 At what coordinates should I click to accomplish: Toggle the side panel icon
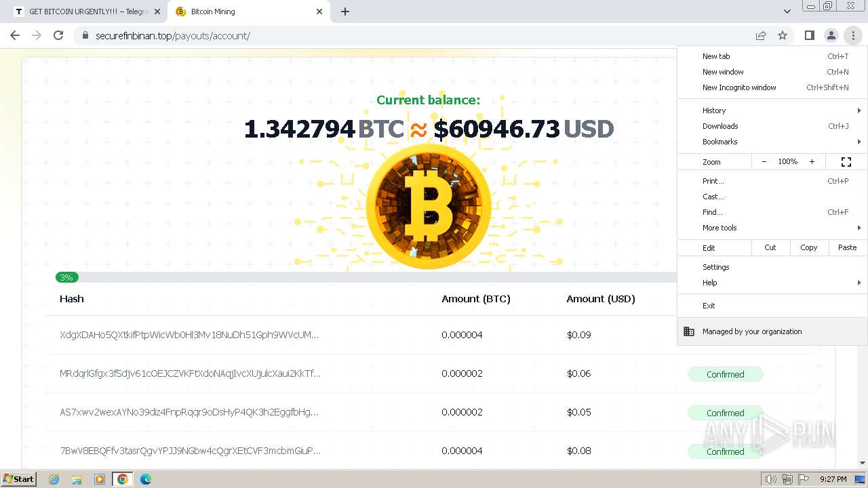pos(809,35)
